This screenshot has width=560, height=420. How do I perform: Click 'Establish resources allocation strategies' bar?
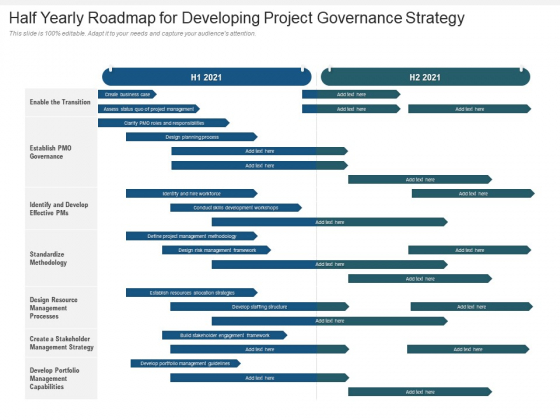(192, 293)
